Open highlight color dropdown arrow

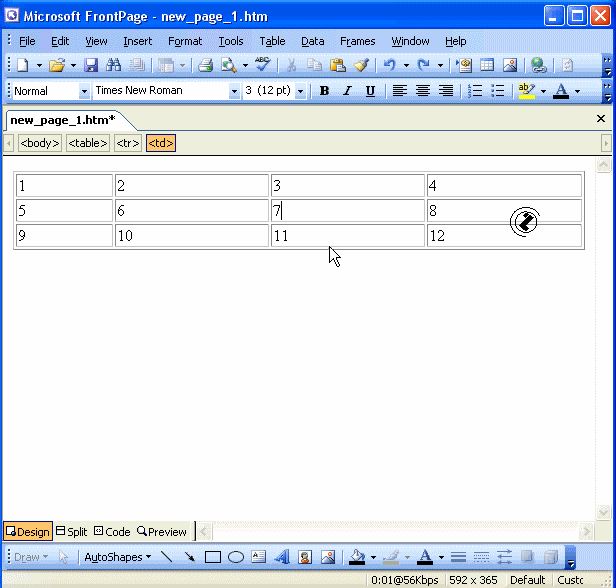tap(543, 91)
